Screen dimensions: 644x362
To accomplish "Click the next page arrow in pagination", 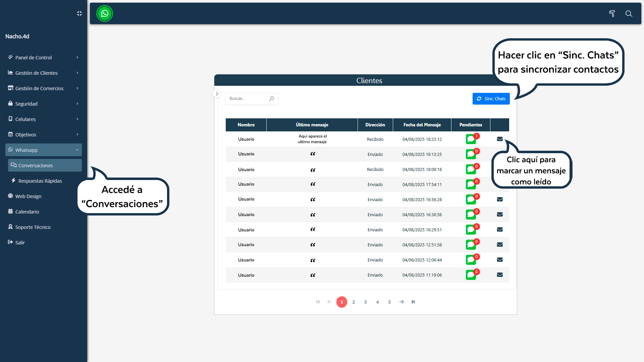I will pos(401,302).
